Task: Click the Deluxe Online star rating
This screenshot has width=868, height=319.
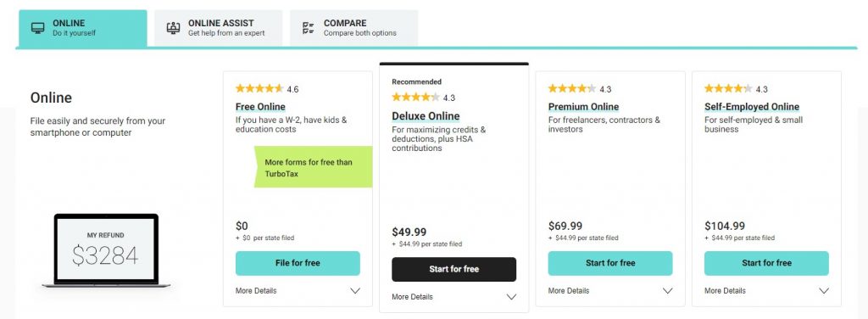Action: pyautogui.click(x=415, y=98)
